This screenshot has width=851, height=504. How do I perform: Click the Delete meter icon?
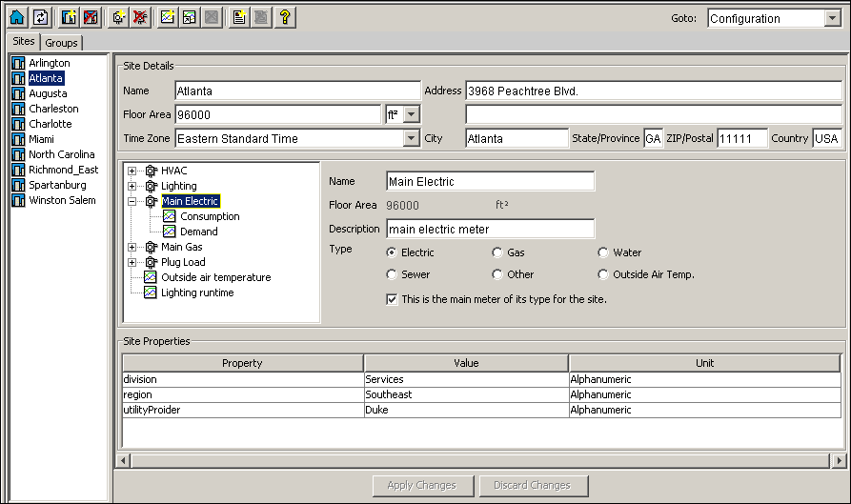click(140, 17)
